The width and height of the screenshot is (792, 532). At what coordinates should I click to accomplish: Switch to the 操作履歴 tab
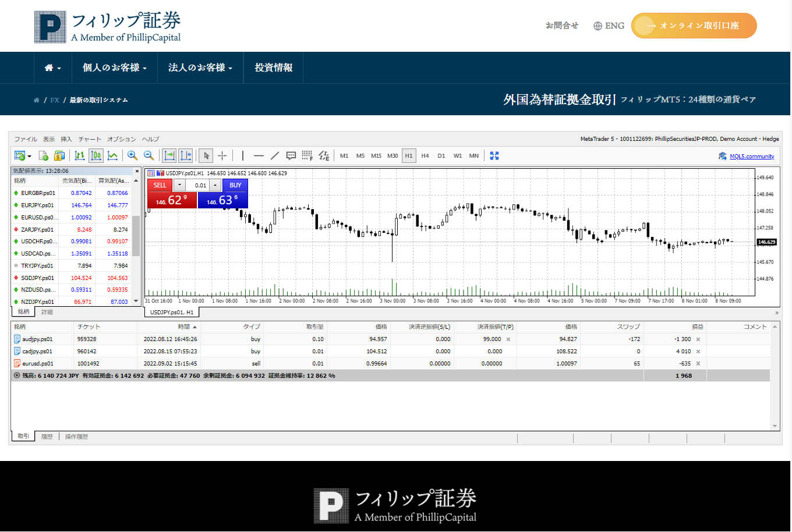click(x=76, y=437)
